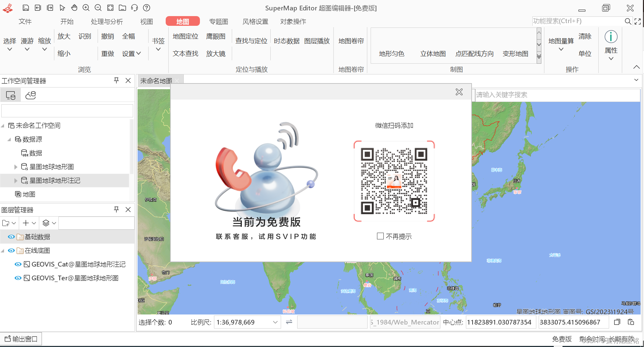Click the import arrow icon next to save

tap(38, 8)
